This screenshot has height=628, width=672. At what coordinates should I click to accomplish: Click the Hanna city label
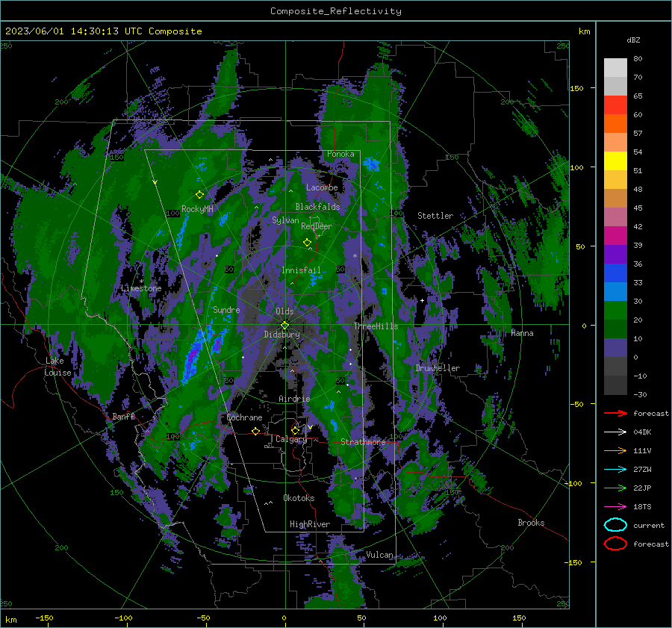[x=522, y=333]
